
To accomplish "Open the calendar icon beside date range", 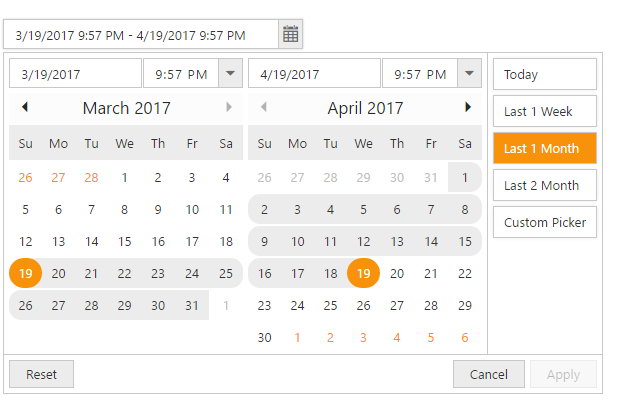I will click(290, 34).
